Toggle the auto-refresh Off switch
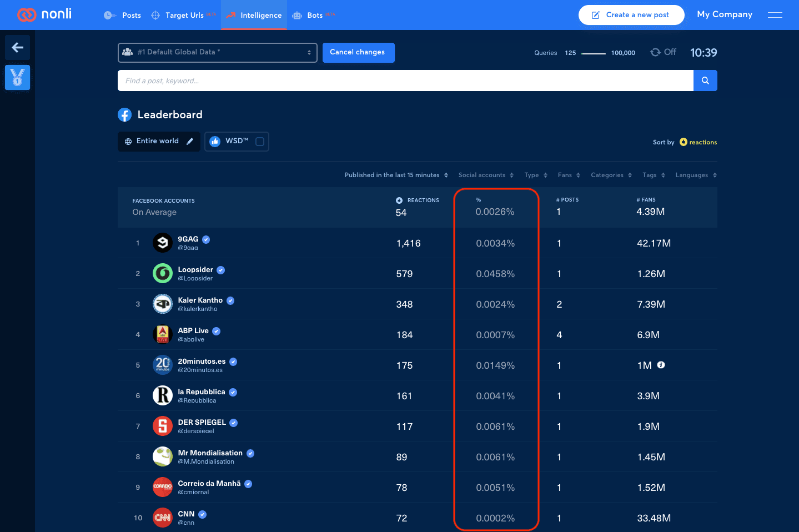Viewport: 799px width, 532px height. (664, 52)
